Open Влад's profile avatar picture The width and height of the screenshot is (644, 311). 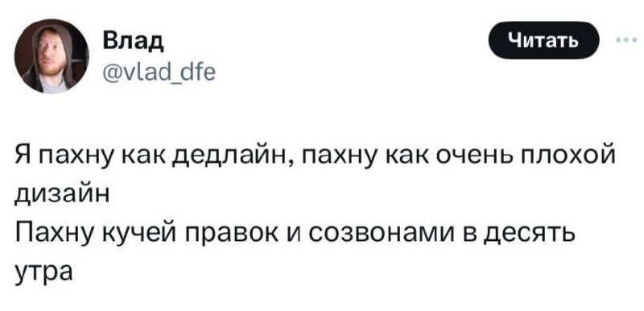(x=52, y=56)
